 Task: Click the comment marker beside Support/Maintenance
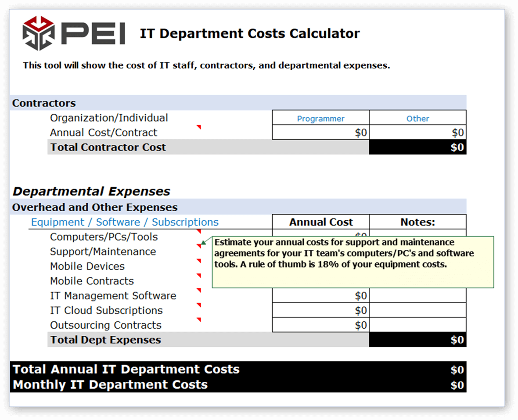click(199, 246)
